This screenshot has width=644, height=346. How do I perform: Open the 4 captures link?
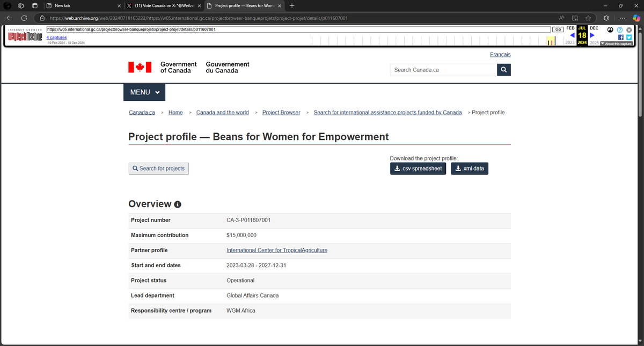click(56, 38)
